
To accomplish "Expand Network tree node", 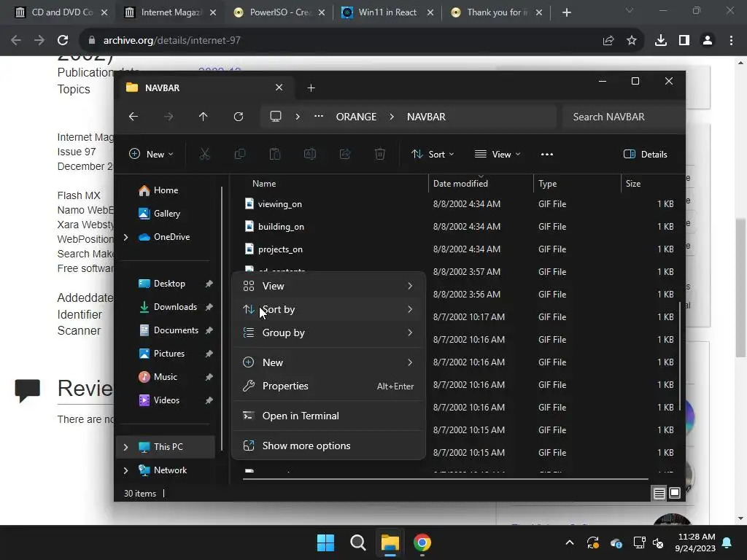I will pyautogui.click(x=125, y=470).
